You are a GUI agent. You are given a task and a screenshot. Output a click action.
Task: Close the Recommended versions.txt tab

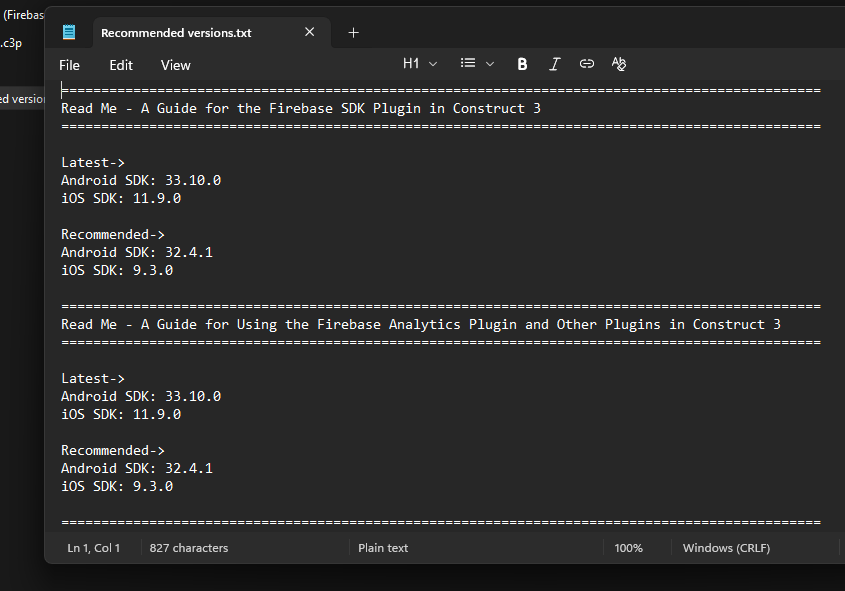click(309, 32)
